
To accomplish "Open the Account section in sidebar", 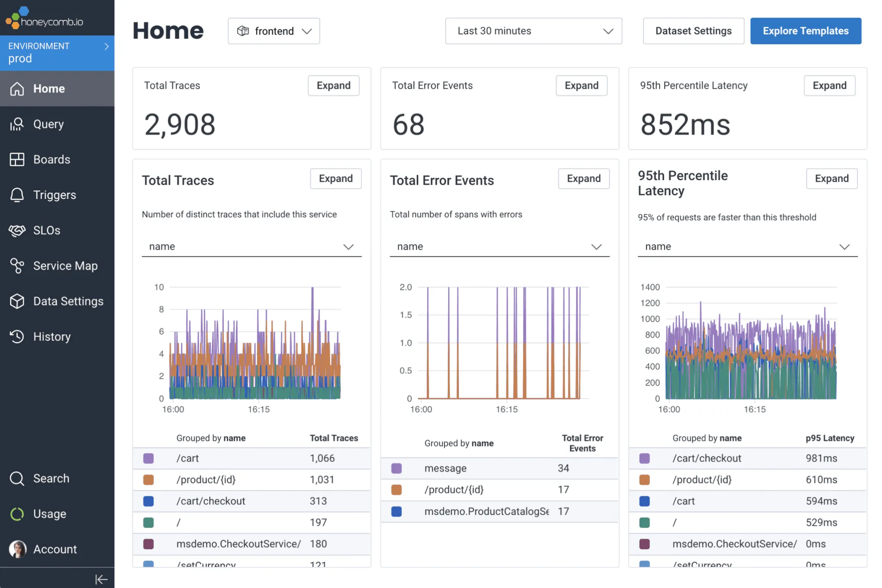I will tap(55, 549).
